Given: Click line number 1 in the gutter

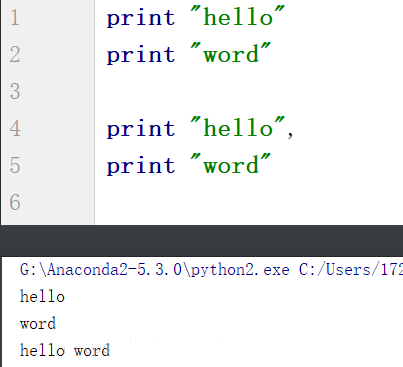Looking at the screenshot, I should tap(15, 18).
